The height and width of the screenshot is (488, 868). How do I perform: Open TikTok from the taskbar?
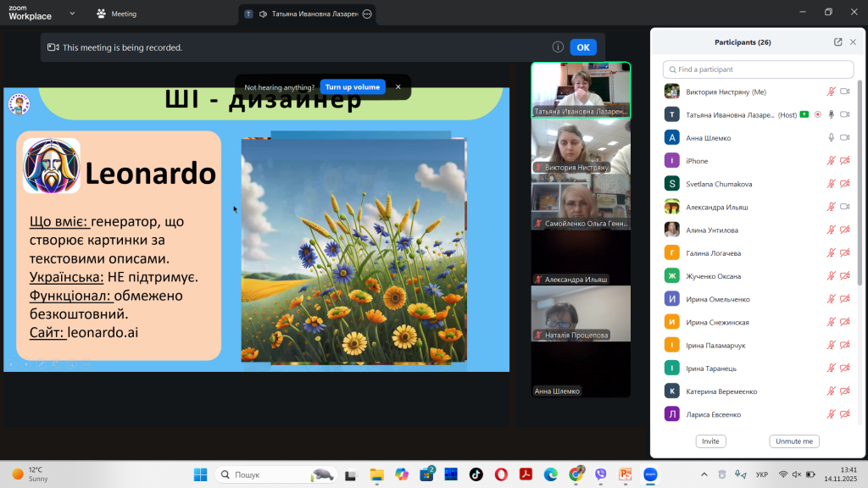476,474
